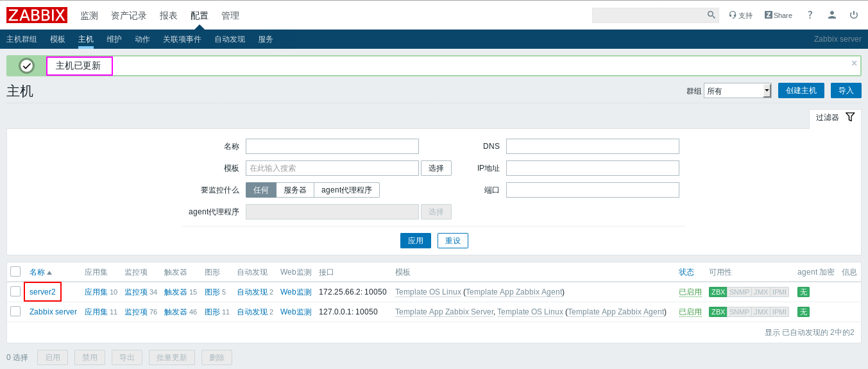Click the power sign-out icon
The height and width of the screenshot is (369, 868).
coord(854,15)
